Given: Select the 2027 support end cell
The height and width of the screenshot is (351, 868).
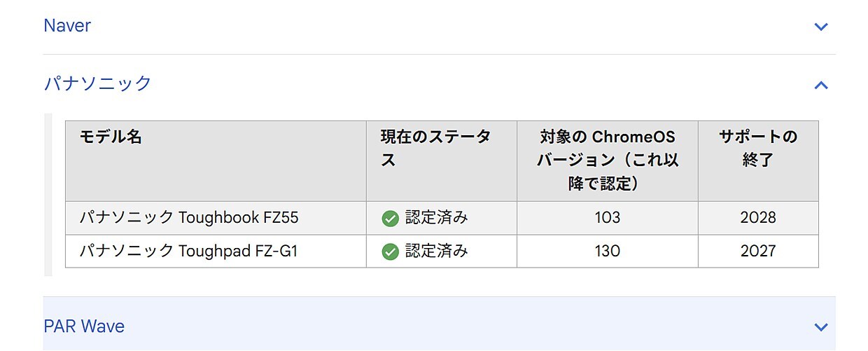Looking at the screenshot, I should [x=758, y=251].
